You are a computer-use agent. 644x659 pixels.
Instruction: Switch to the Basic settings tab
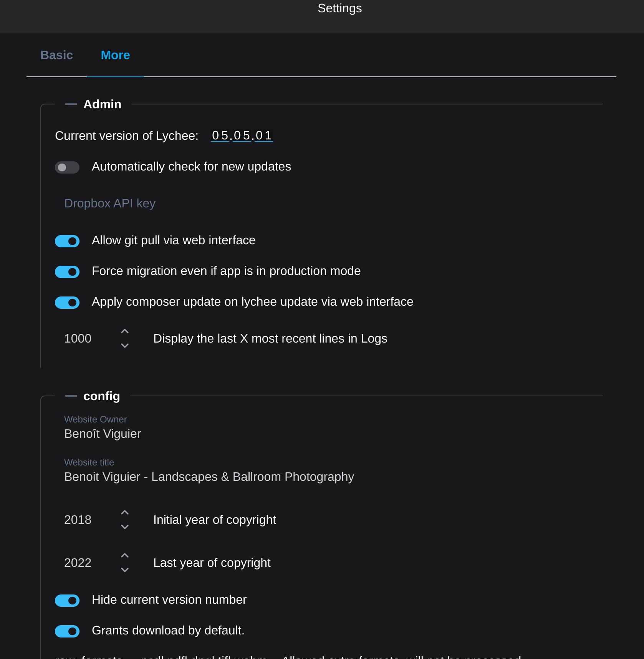57,55
